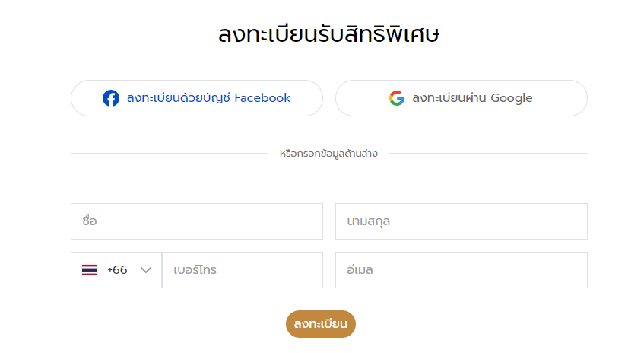Click the Thailand flag icon

coord(90,270)
